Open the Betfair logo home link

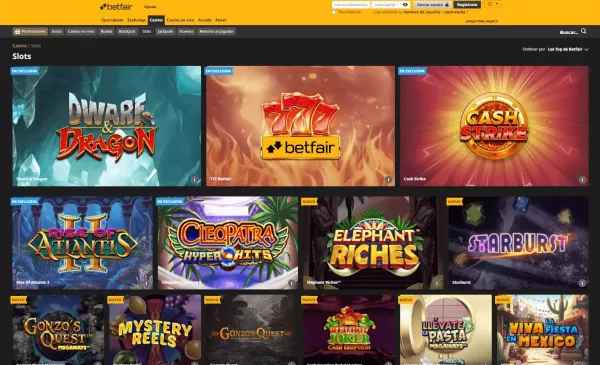coord(116,7)
